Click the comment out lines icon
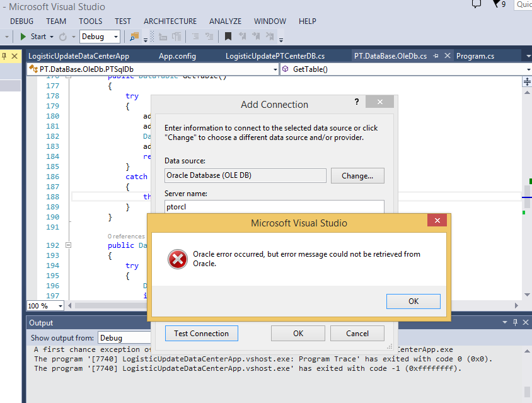 tap(195, 37)
